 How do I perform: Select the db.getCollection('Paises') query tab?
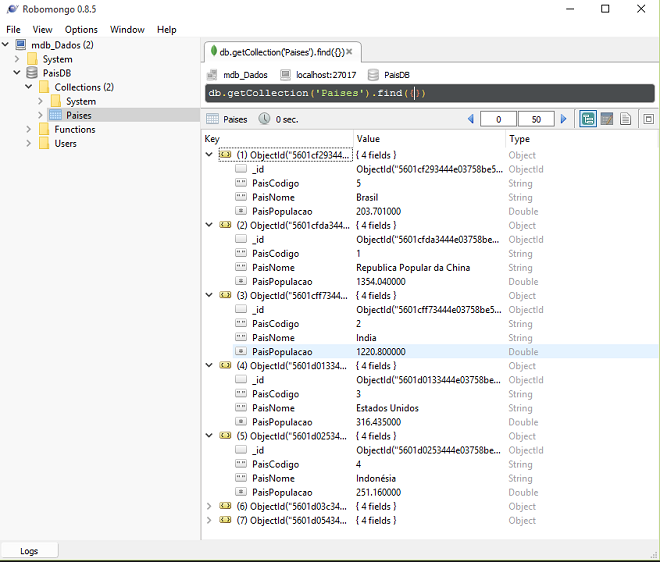[x=282, y=52]
